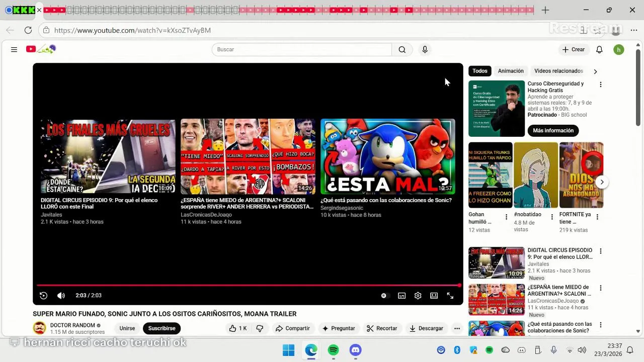Viewport: 644px width, 362px height.
Task: Subscribe with the Suscribirse button
Action: click(162, 328)
